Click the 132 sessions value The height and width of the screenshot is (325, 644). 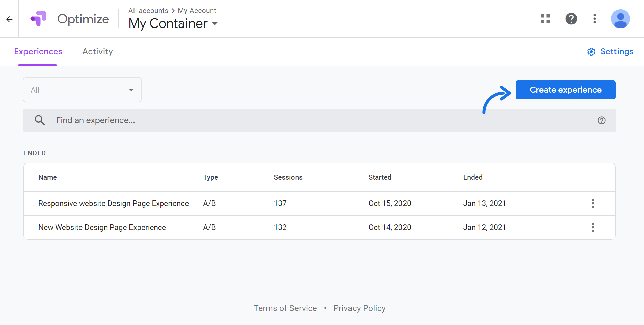(x=280, y=227)
